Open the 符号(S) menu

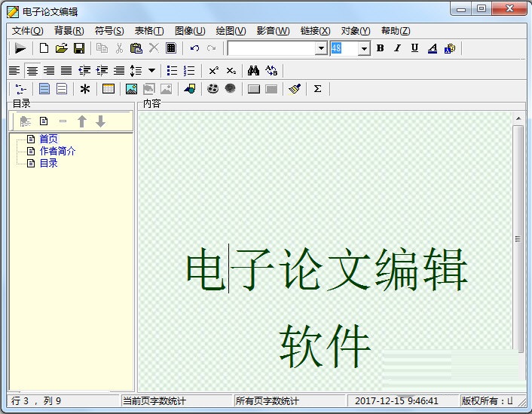tap(109, 31)
